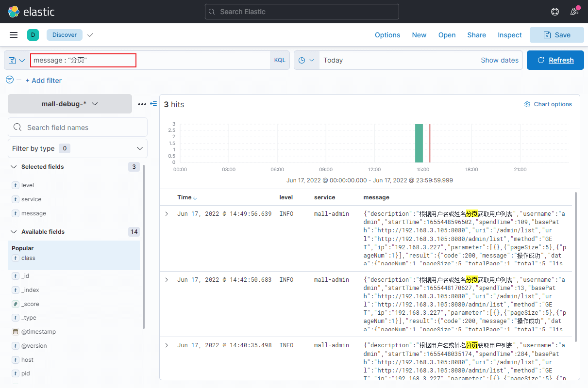
Task: Click the Search Elastic input field
Action: (x=302, y=12)
